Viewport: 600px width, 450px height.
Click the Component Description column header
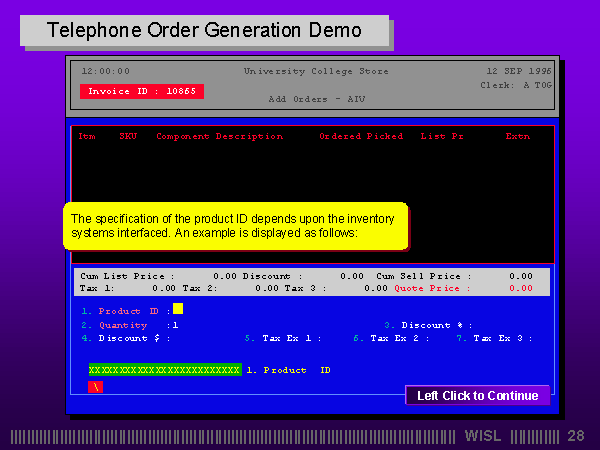(x=220, y=136)
